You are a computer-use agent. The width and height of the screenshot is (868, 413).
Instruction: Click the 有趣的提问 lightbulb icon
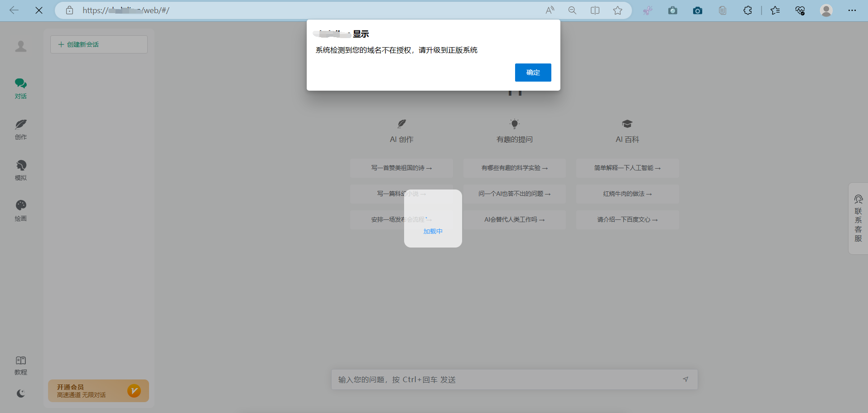click(514, 124)
